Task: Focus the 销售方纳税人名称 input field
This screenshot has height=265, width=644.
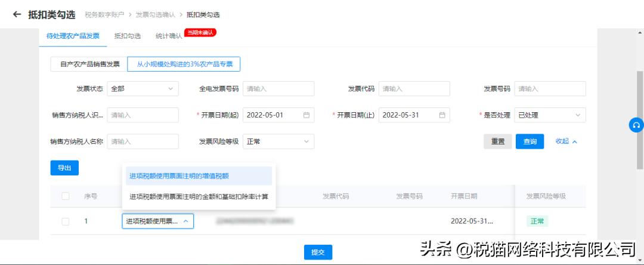Action: click(x=143, y=141)
